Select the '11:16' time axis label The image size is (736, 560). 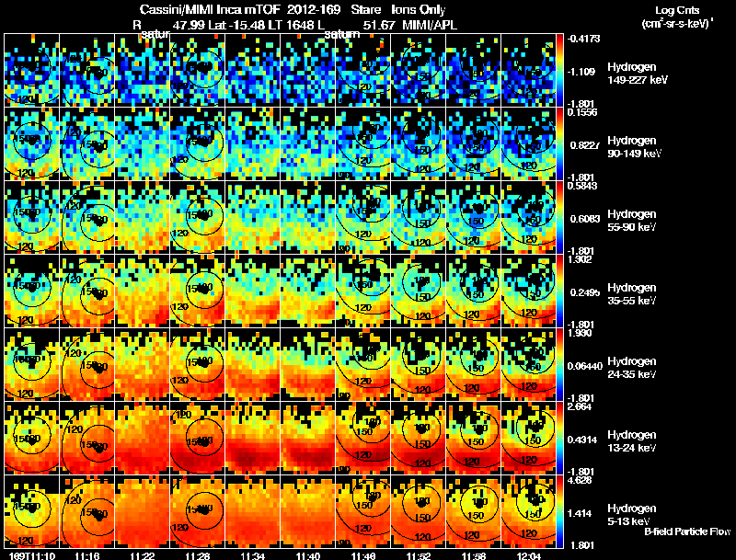click(x=87, y=556)
